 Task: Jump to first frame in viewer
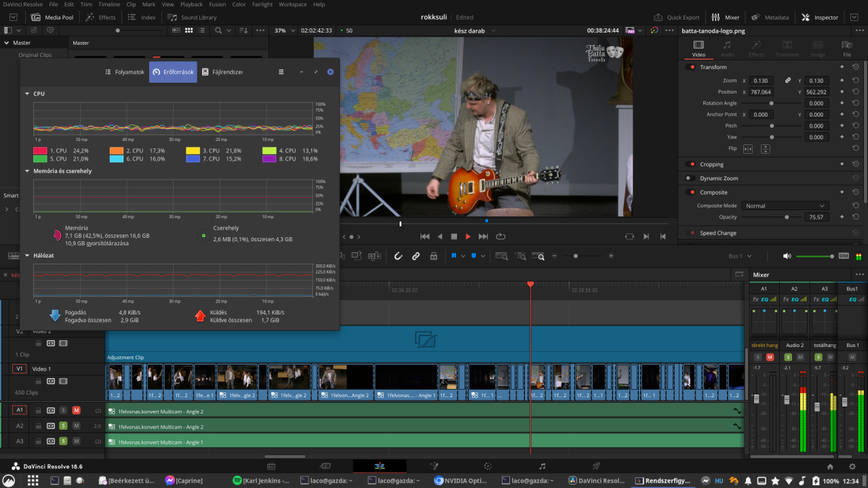tap(425, 237)
